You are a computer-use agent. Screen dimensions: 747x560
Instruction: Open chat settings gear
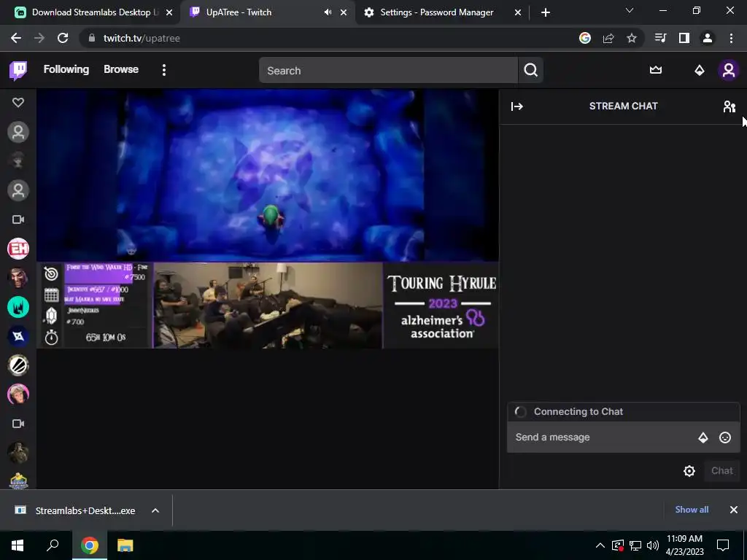689,471
